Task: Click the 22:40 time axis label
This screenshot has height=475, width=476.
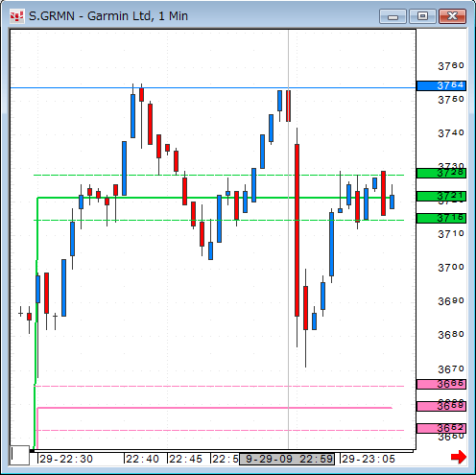Action: 142,459
